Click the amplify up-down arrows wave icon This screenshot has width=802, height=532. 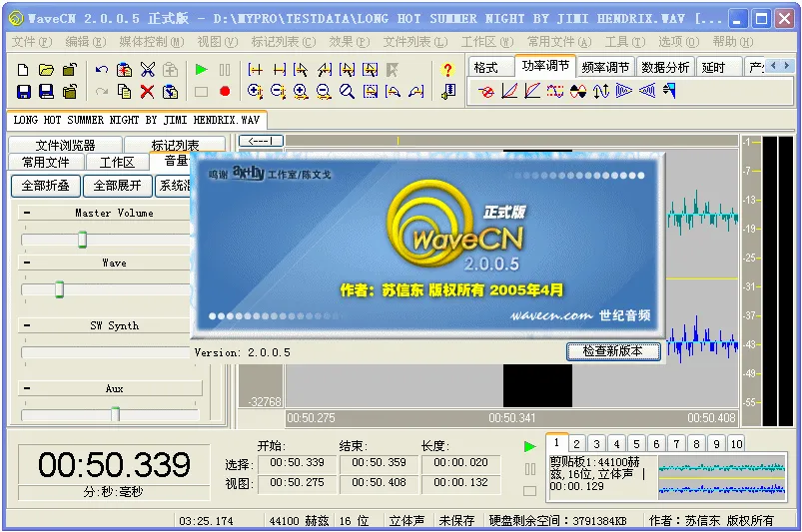click(601, 92)
